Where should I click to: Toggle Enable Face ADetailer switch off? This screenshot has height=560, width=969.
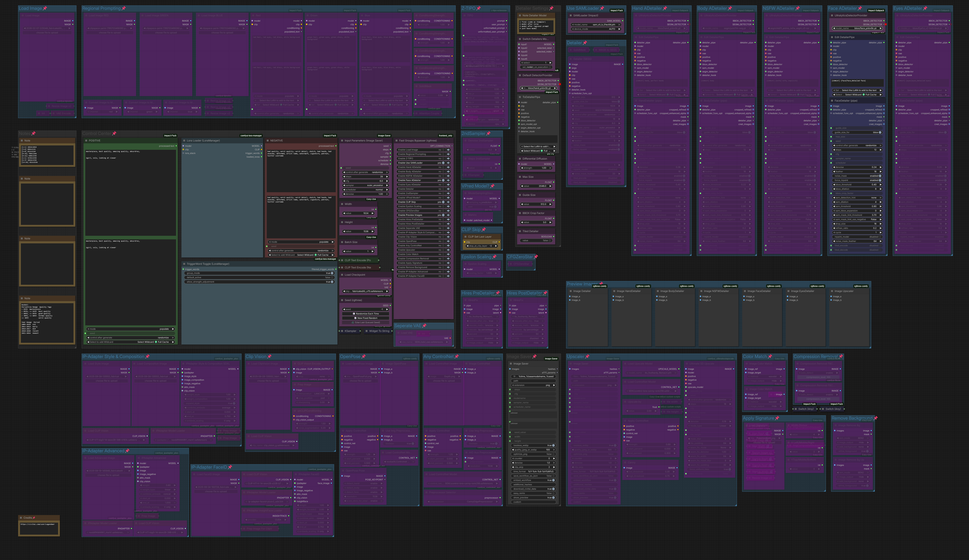pos(443,180)
